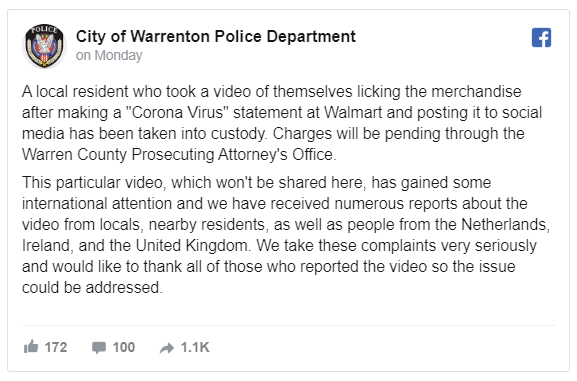Open City of Warrenton Police Department page
Image resolution: width=577 pixels, height=381 pixels.
point(216,36)
